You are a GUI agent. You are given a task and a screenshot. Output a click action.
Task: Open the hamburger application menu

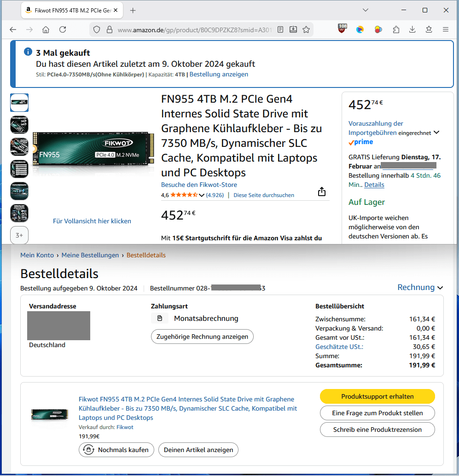(445, 29)
